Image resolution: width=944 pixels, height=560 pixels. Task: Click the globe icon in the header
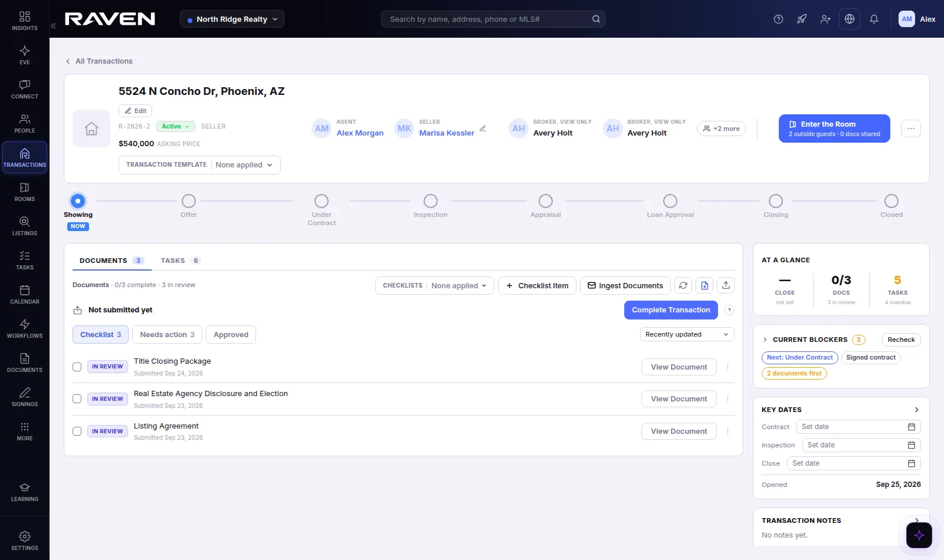pyautogui.click(x=850, y=19)
